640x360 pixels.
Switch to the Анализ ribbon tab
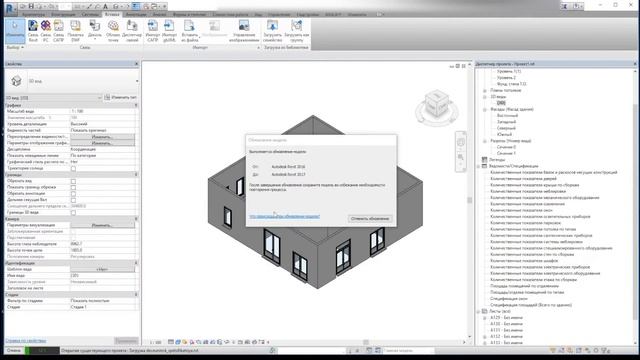click(159, 14)
